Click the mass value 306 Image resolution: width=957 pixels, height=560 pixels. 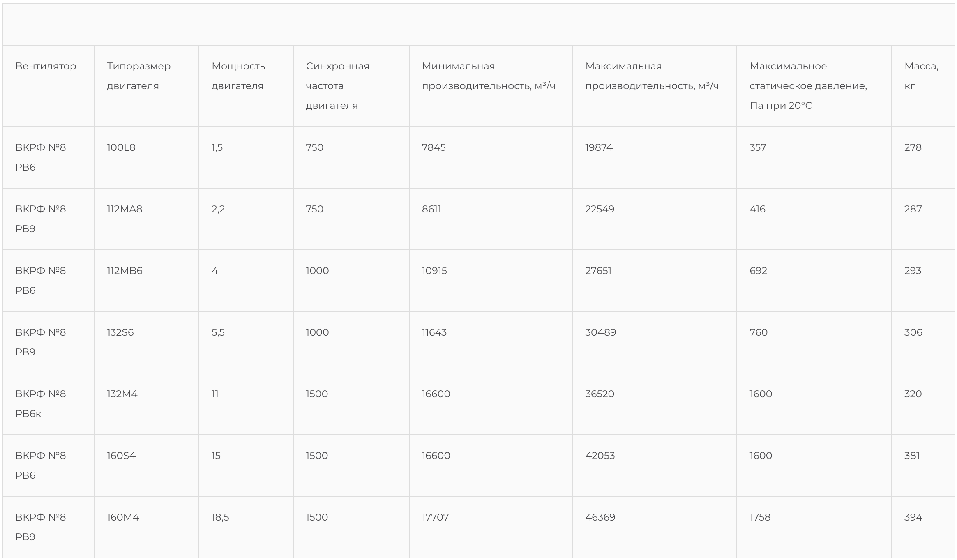[x=913, y=332]
